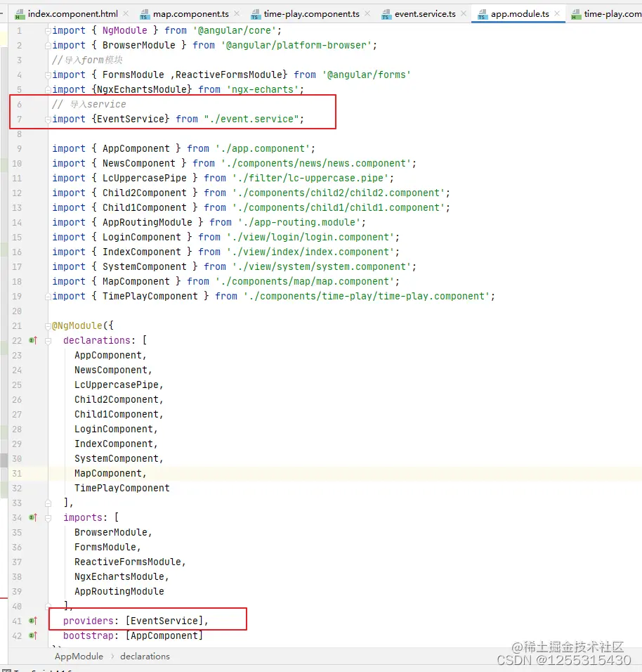Click the TS file icon on event.service.ts tab
The image size is (642, 672).
(386, 15)
